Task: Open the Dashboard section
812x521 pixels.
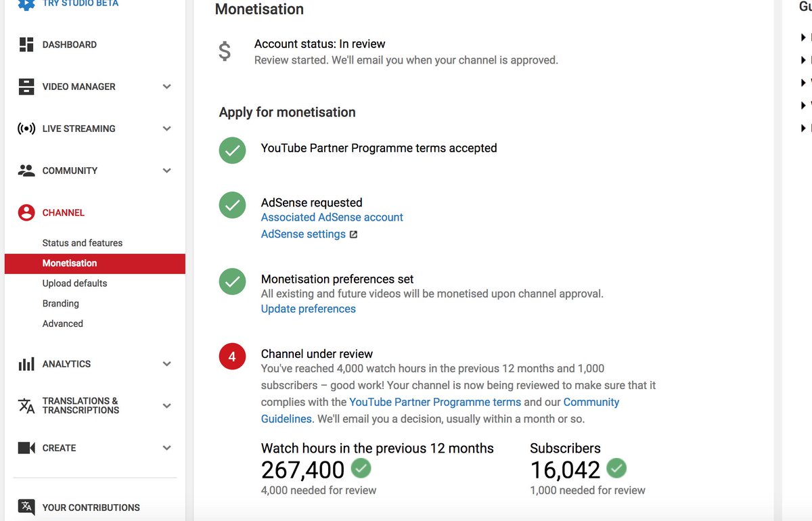Action: (70, 45)
